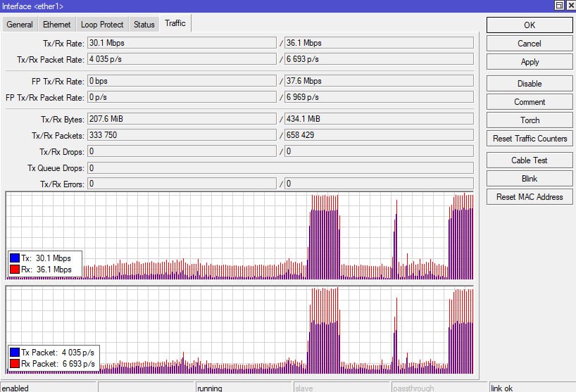The image size is (576, 392).
Task: Click the 'FP Tx/Rx Rate:' label
Action: pyautogui.click(x=58, y=82)
